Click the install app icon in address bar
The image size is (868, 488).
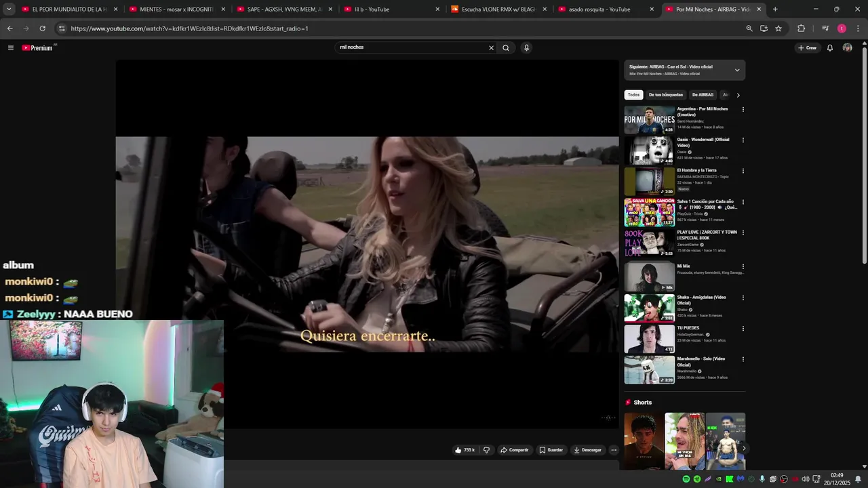(x=764, y=28)
